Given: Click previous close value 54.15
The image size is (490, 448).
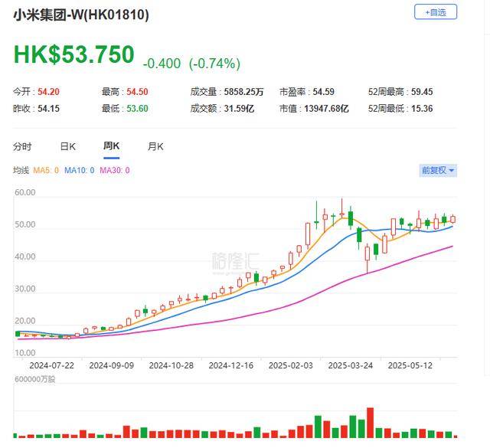Looking at the screenshot, I should (x=48, y=109).
